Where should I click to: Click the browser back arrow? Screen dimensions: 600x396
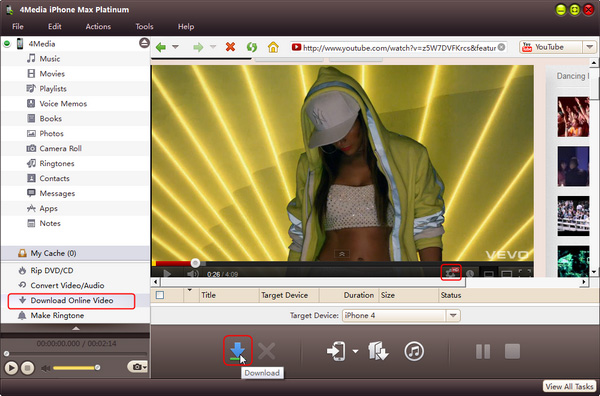pyautogui.click(x=161, y=47)
